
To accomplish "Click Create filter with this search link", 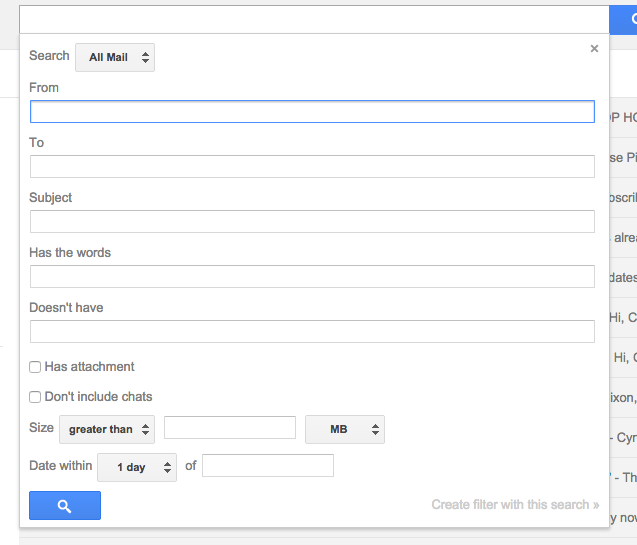I will tap(515, 504).
